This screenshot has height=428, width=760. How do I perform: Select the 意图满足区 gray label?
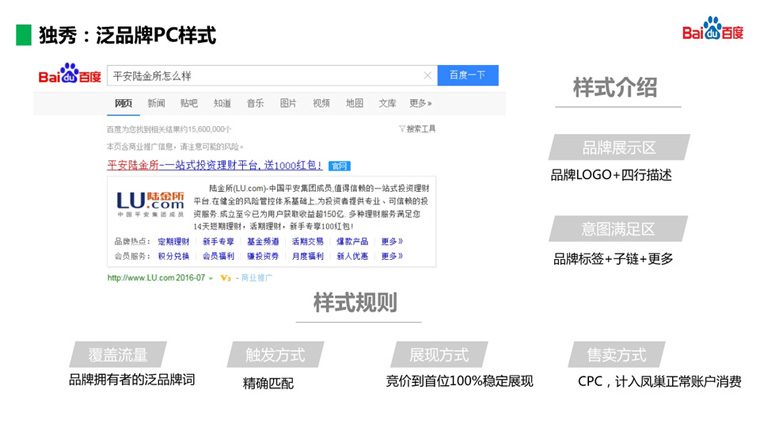click(618, 229)
